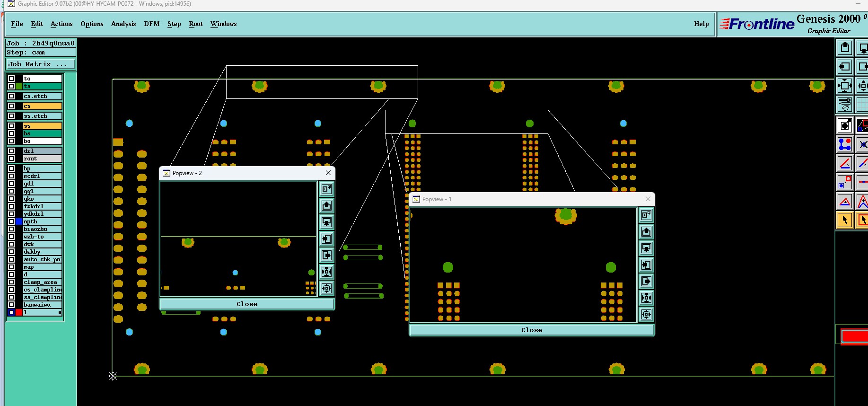
Task: Click pan right in Popview-2
Action: [326, 256]
